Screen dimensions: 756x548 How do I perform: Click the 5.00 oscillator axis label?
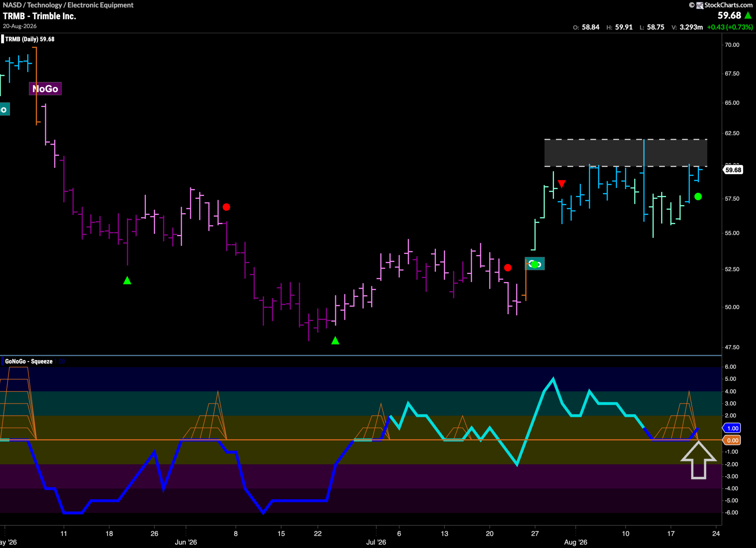(730, 379)
